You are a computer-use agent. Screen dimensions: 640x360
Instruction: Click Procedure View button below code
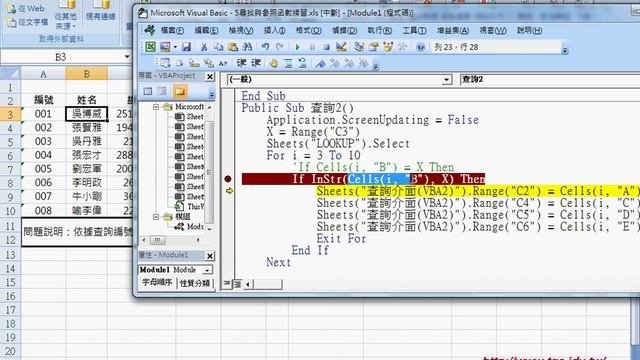coord(227,283)
